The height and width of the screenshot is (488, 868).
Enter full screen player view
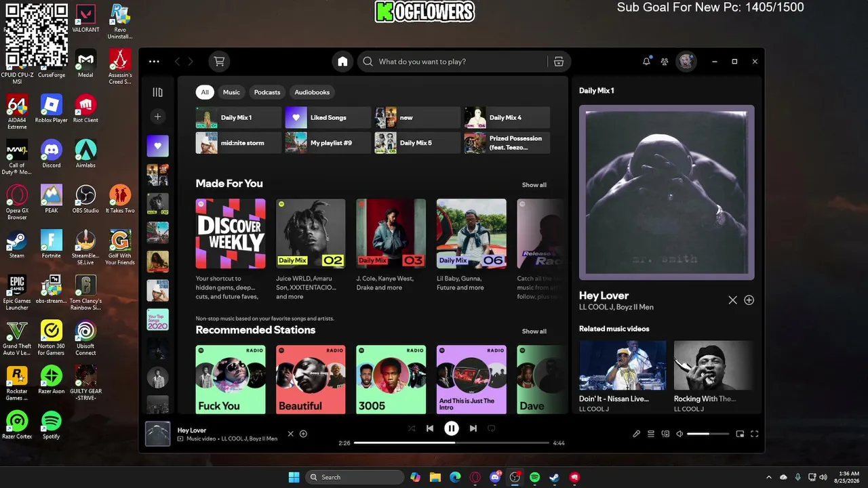[x=754, y=434]
